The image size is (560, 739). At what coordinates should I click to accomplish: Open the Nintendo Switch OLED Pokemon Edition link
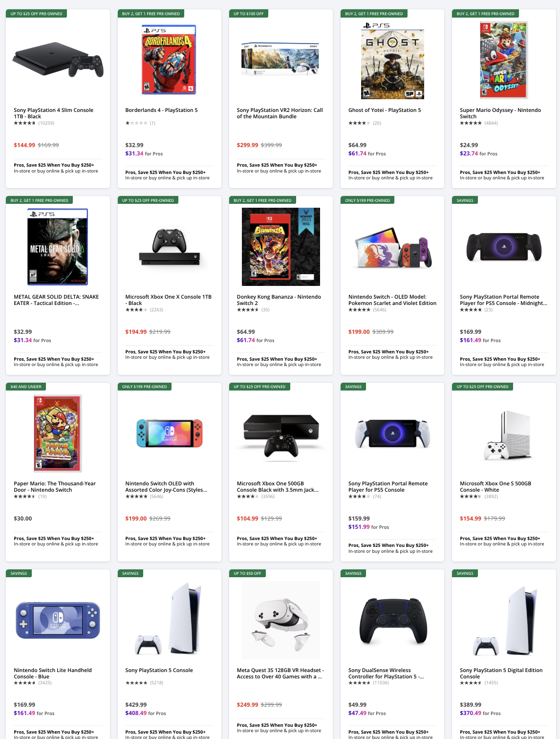click(x=392, y=300)
